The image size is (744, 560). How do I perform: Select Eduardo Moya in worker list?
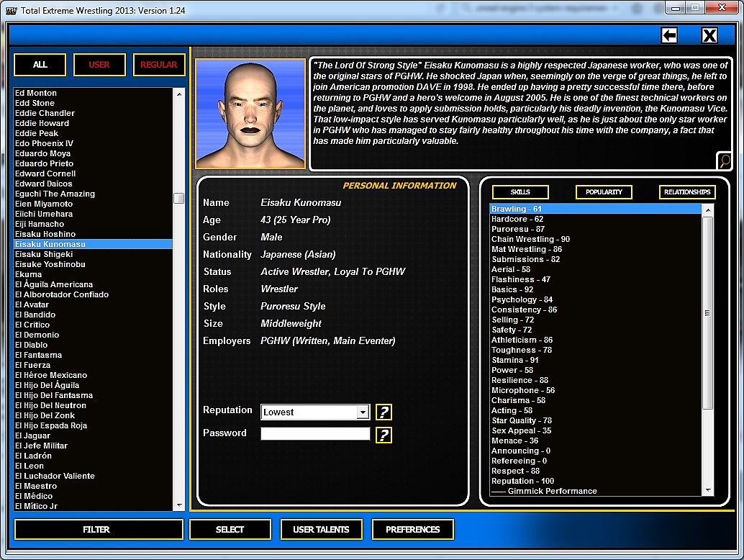(x=93, y=153)
